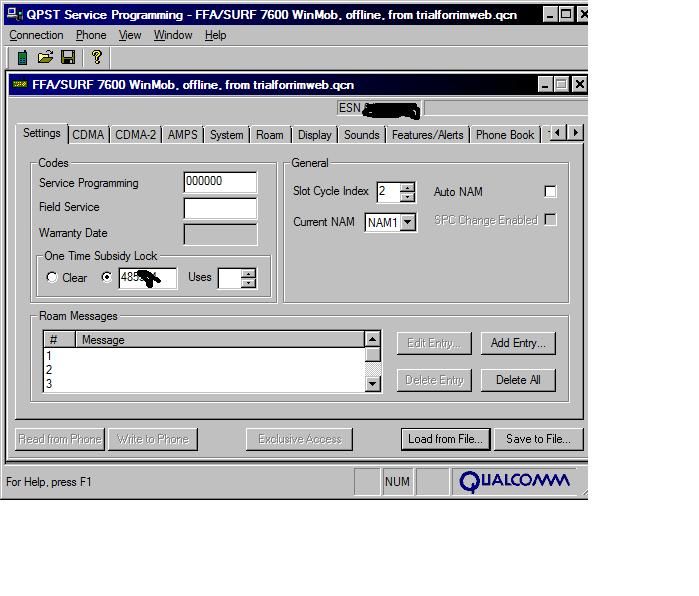Click the Delete Entry button
Screen dimensions: 699x596
(434, 380)
